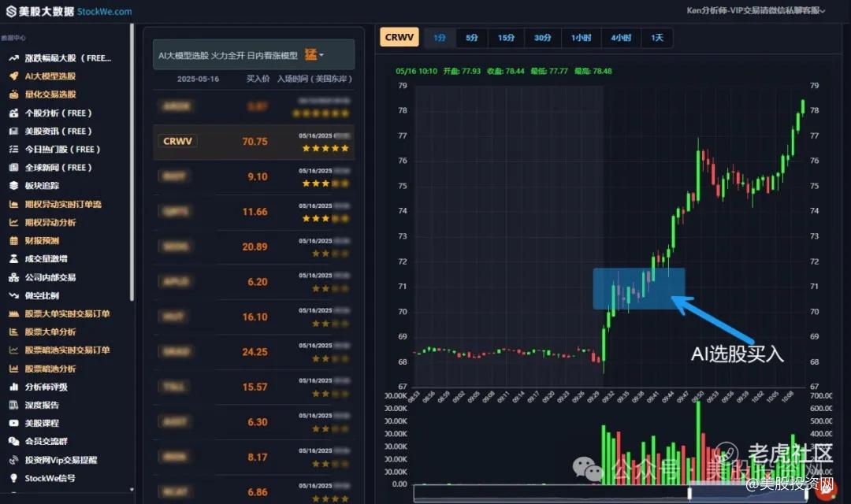The image size is (851, 504).
Task: Click the calendar icon for 财报预测
Action: pos(13,240)
